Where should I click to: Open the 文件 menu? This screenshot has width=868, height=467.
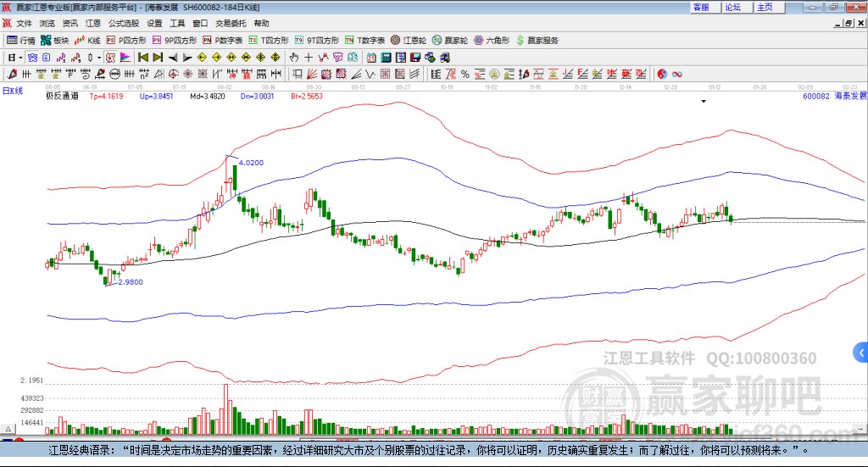tap(25, 23)
